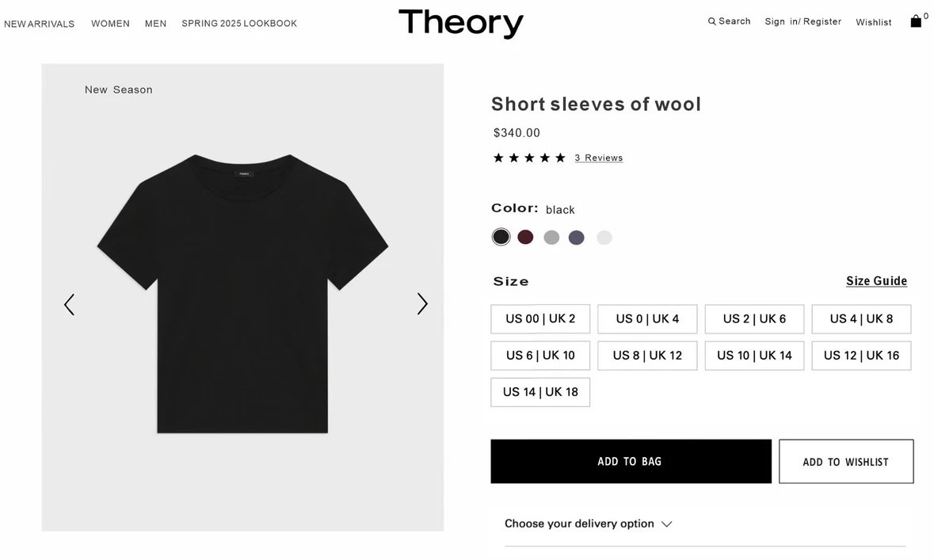Open the Size Guide link

coord(876,281)
